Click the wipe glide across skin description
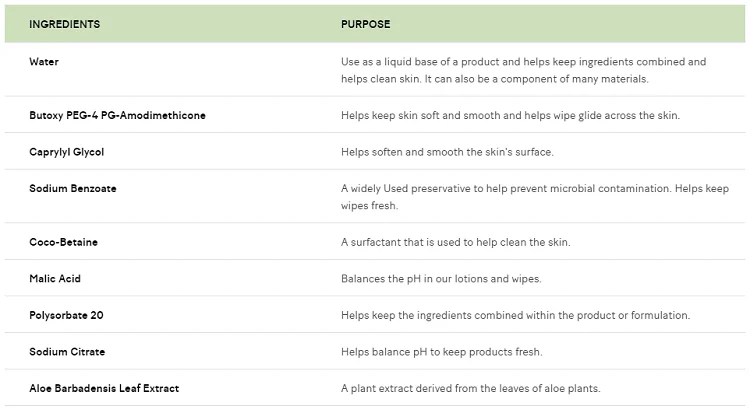Viewport: 750px width, 413px height. pos(510,116)
